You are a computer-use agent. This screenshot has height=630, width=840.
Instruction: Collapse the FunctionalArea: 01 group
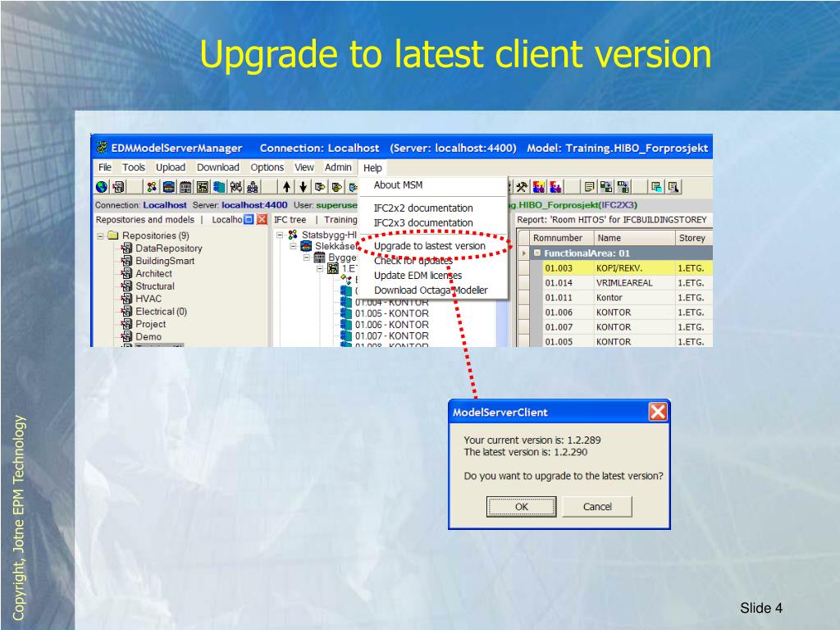tap(536, 253)
